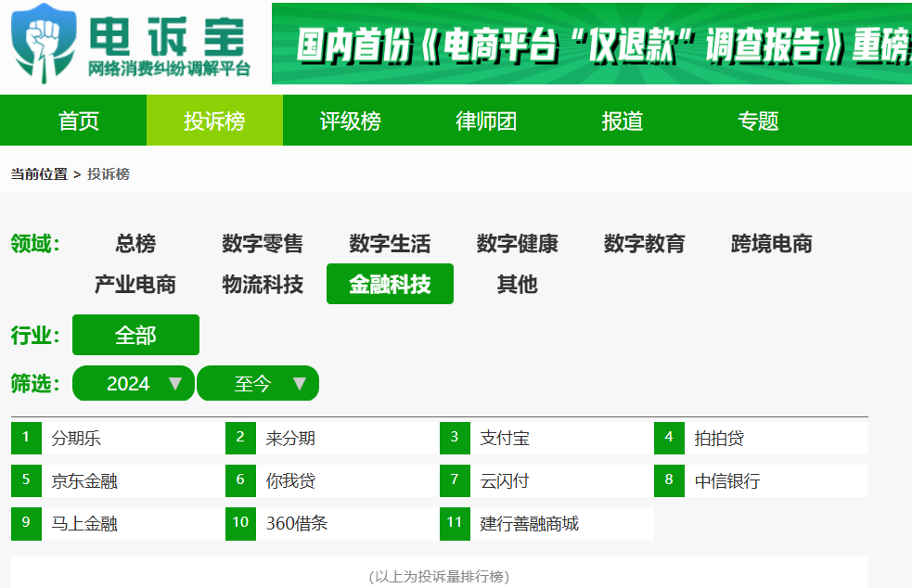Open the 支付宝 ranking entry

(546, 438)
